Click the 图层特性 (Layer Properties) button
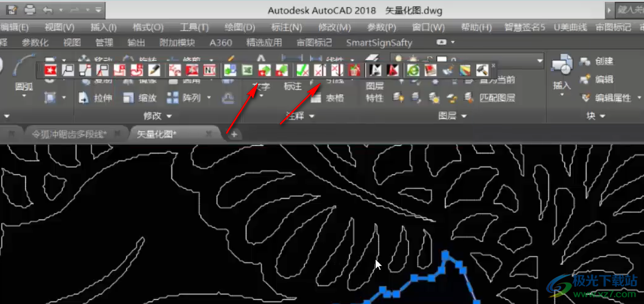Image resolution: width=644 pixels, height=304 pixels. (x=374, y=92)
